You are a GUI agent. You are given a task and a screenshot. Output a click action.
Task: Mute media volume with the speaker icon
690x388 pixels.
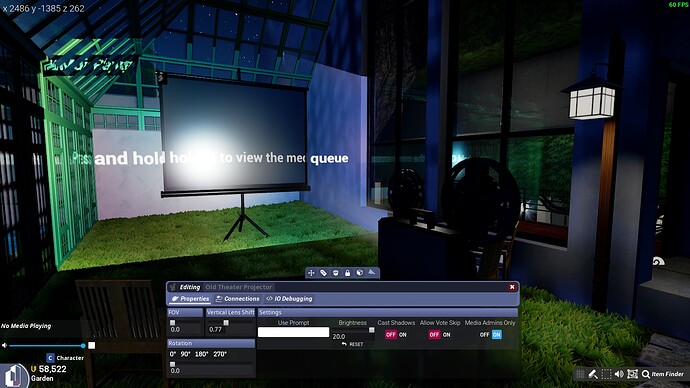click(x=4, y=345)
